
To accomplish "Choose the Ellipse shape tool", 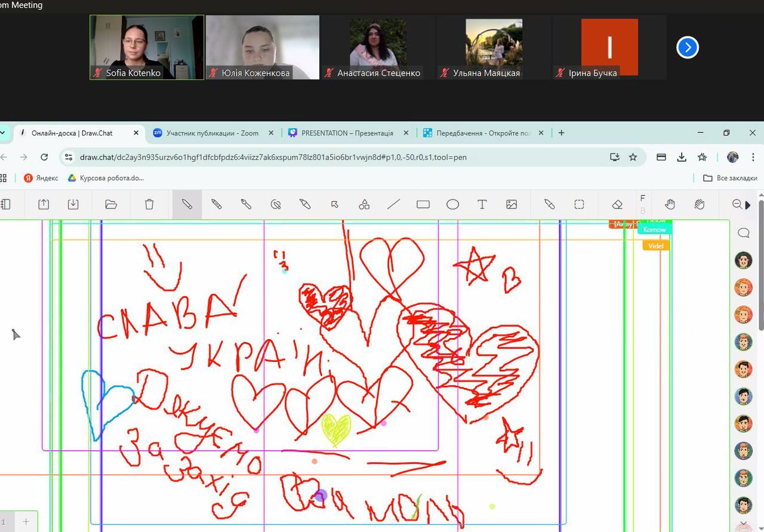I will coord(452,205).
